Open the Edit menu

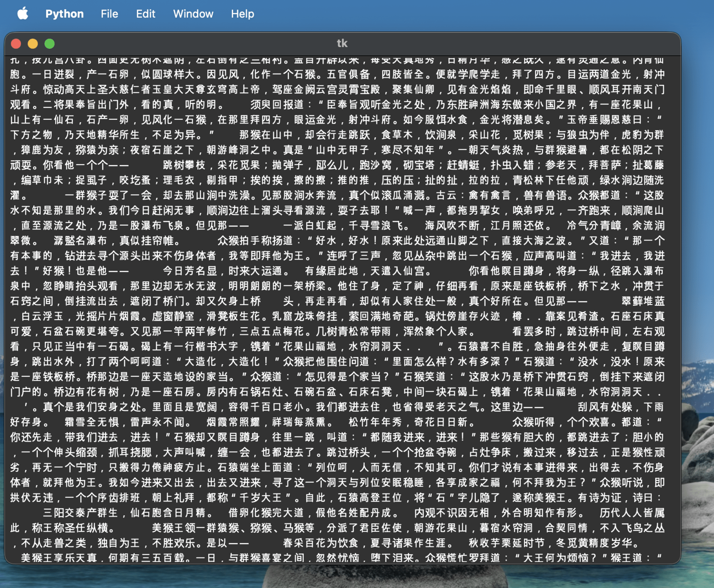point(146,14)
